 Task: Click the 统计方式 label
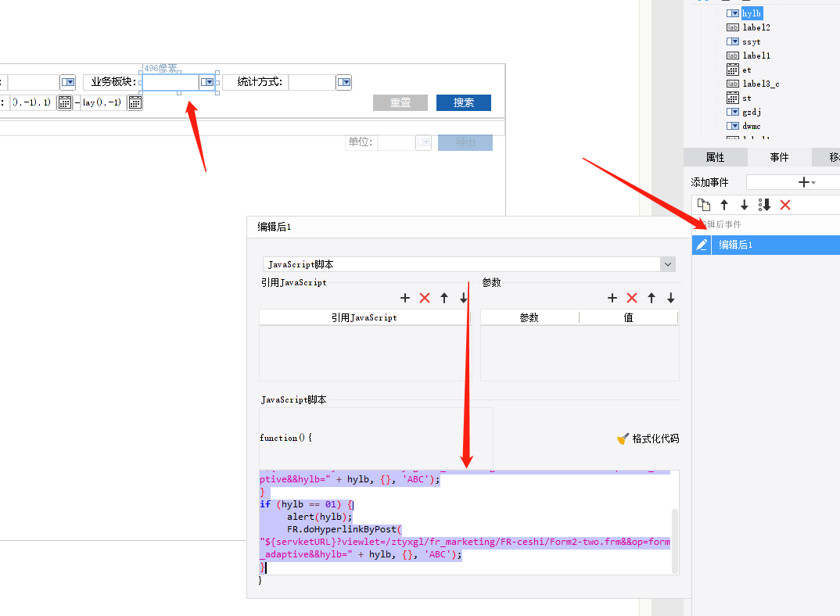(260, 81)
